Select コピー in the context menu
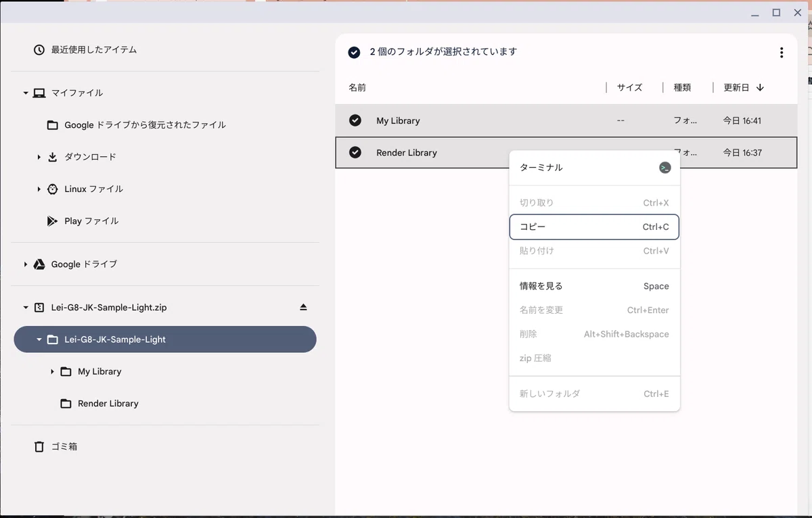The image size is (812, 518). click(x=594, y=227)
